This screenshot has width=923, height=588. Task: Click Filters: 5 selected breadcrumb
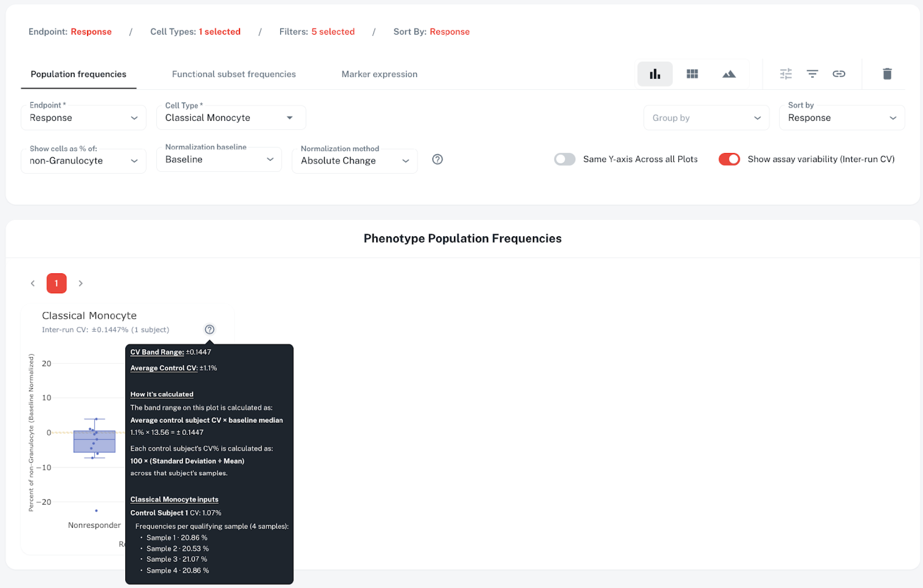317,32
